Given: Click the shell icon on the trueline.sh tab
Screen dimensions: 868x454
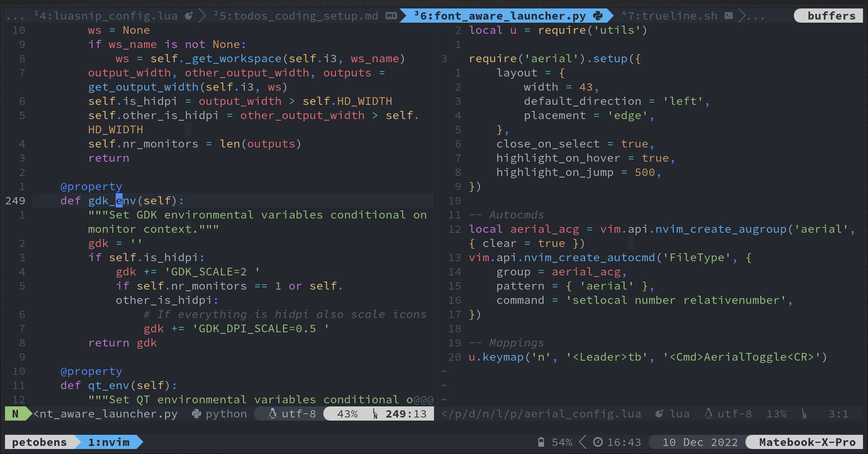Looking at the screenshot, I should point(728,16).
